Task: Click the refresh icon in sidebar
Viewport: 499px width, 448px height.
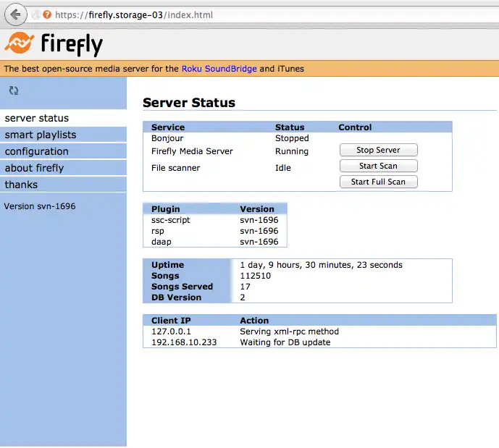Action: pos(14,90)
